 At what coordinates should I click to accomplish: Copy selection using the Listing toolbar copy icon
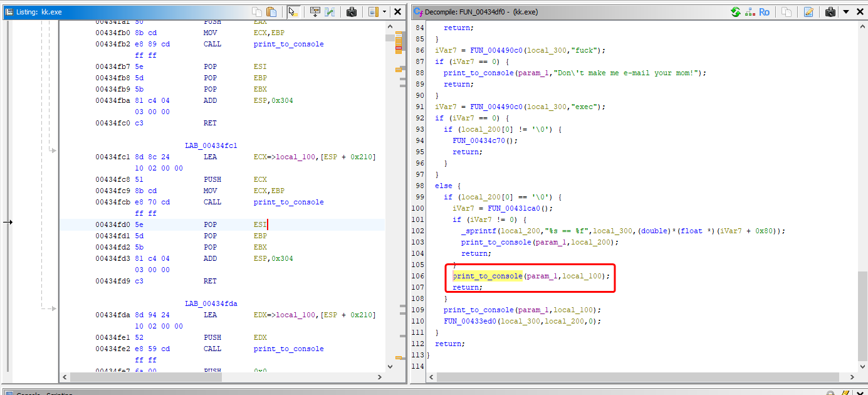click(x=256, y=11)
